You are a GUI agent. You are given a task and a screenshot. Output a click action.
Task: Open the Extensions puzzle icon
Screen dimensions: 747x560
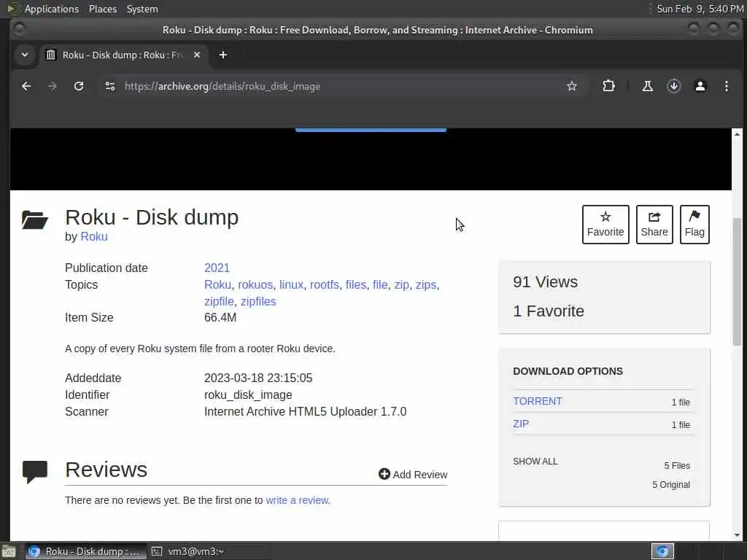[608, 86]
